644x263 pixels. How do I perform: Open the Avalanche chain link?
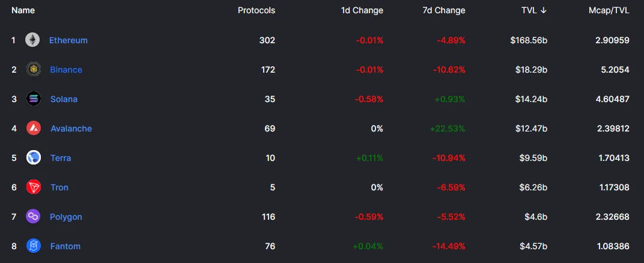pyautogui.click(x=71, y=128)
